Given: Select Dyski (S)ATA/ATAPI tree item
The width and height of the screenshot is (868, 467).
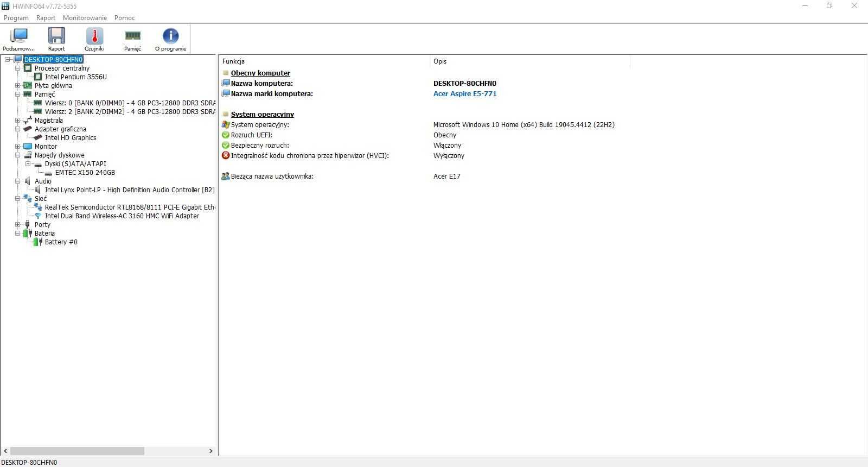Looking at the screenshot, I should (x=75, y=164).
